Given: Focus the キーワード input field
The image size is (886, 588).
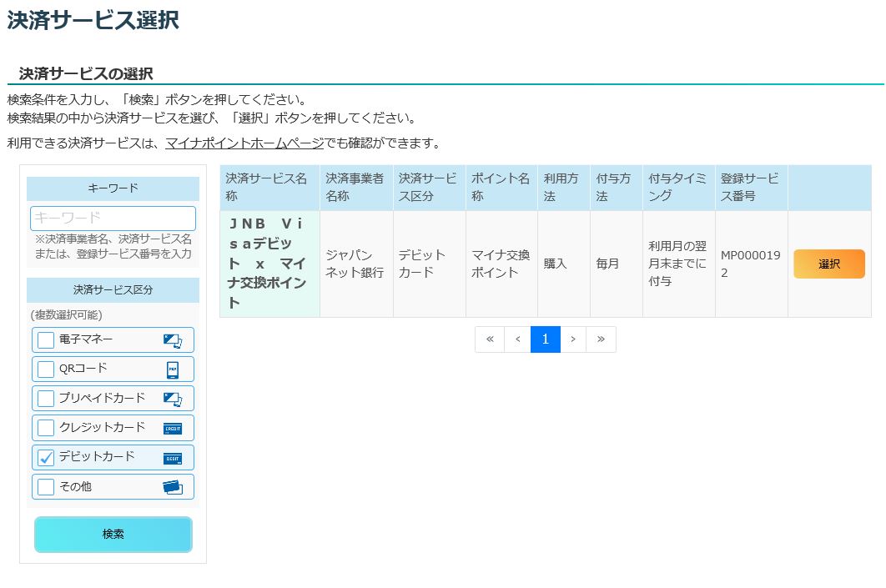Looking at the screenshot, I should point(113,218).
